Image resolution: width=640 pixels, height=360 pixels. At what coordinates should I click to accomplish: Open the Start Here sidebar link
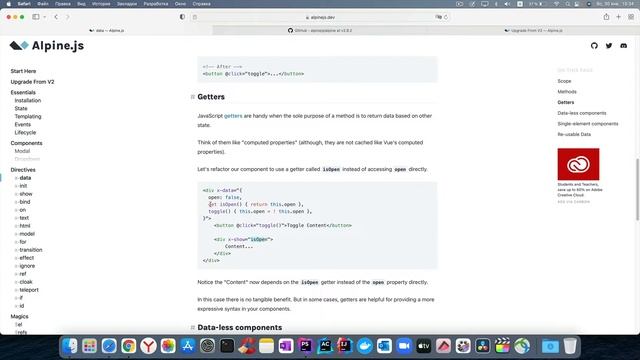[23, 71]
